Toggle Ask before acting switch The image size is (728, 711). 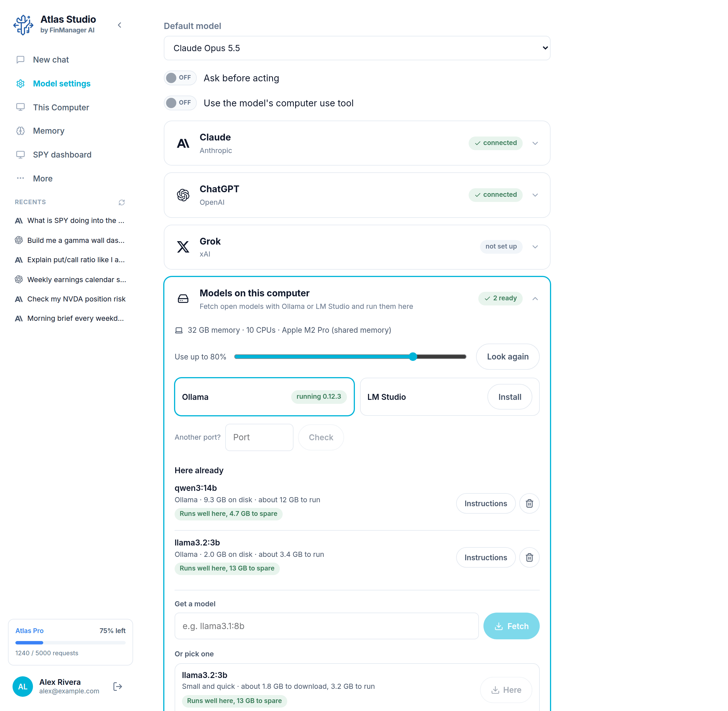(180, 78)
